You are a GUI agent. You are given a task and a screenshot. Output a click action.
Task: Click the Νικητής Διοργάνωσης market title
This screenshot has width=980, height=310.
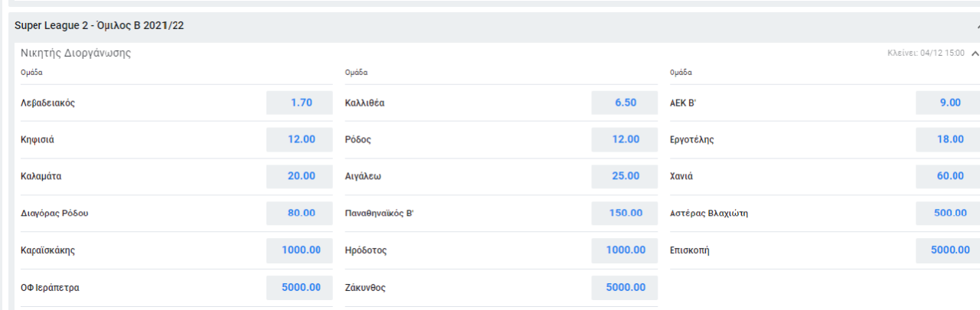pyautogui.click(x=76, y=54)
